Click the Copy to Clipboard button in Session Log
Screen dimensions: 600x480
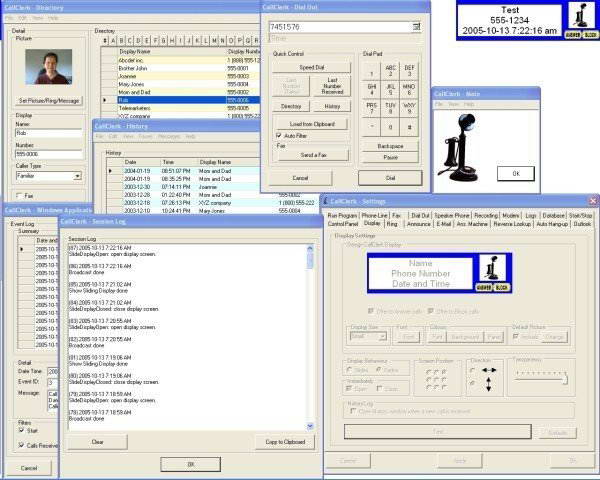tap(285, 442)
